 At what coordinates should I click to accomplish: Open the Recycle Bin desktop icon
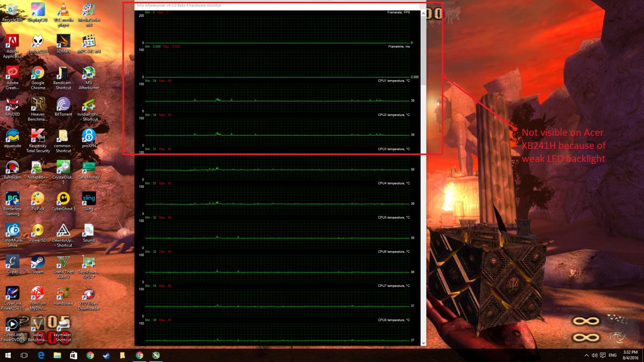coord(13,12)
